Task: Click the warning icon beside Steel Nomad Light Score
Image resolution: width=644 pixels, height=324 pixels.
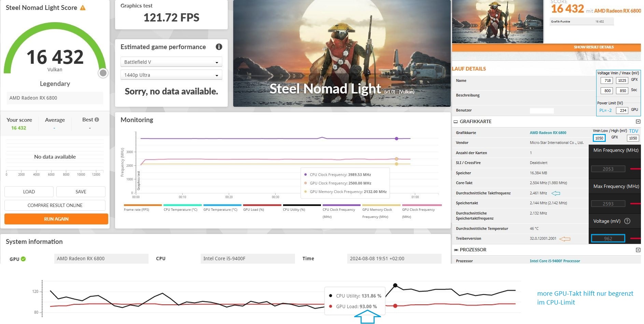Action: coord(83,8)
